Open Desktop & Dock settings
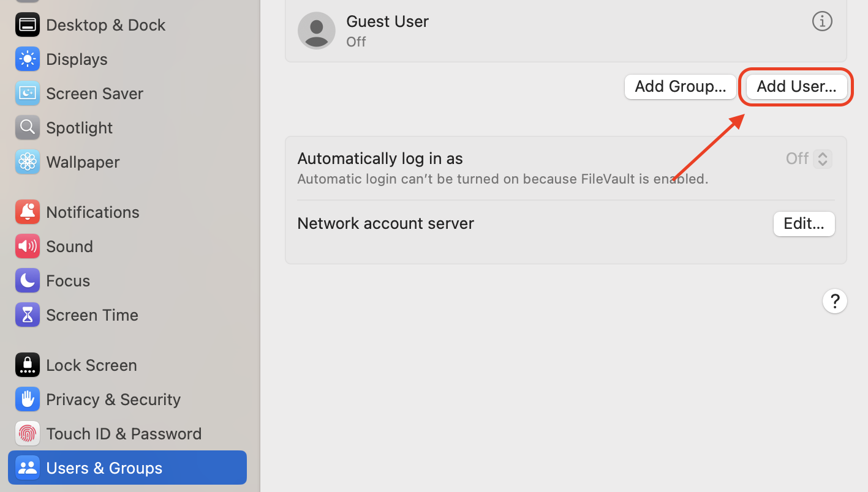The height and width of the screenshot is (492, 868). click(105, 24)
